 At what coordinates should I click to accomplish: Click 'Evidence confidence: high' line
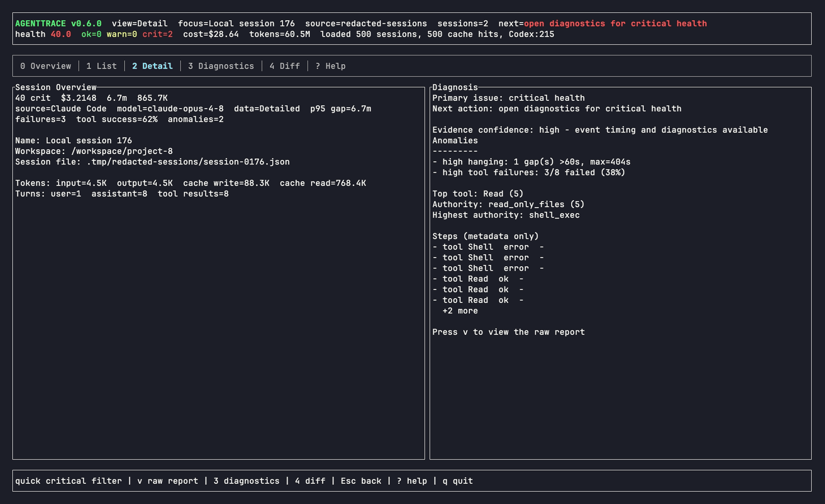click(x=600, y=130)
